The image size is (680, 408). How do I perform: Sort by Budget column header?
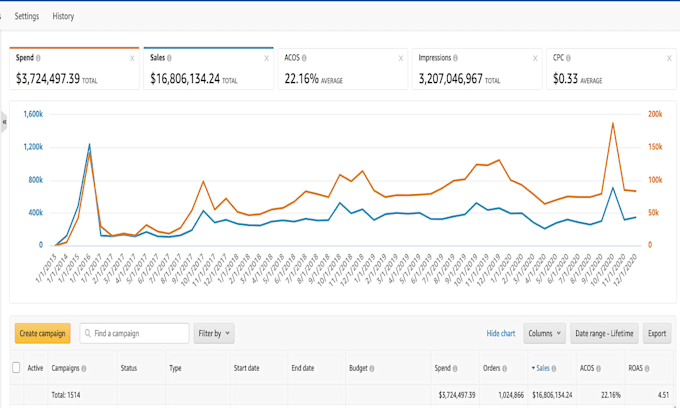[x=359, y=368]
